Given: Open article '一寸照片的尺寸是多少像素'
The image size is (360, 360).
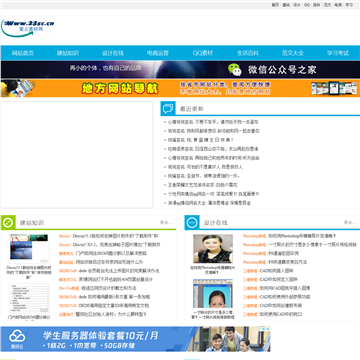Looking at the screenshot, I should point(313,245).
